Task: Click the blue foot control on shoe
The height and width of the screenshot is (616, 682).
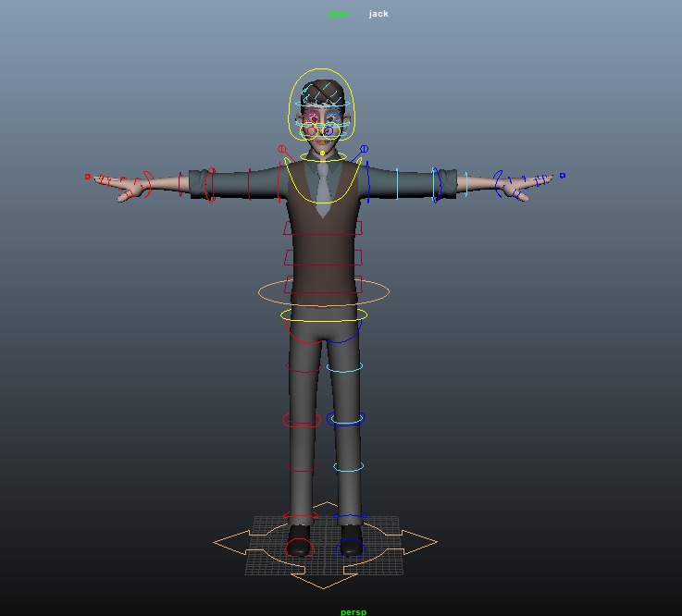Action: pyautogui.click(x=350, y=545)
